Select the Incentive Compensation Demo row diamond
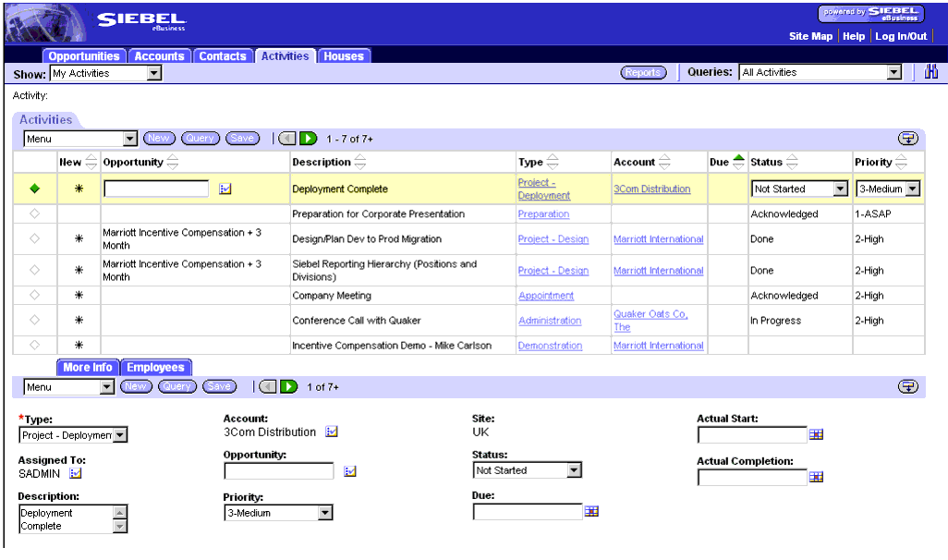This screenshot has width=948, height=560. [34, 345]
